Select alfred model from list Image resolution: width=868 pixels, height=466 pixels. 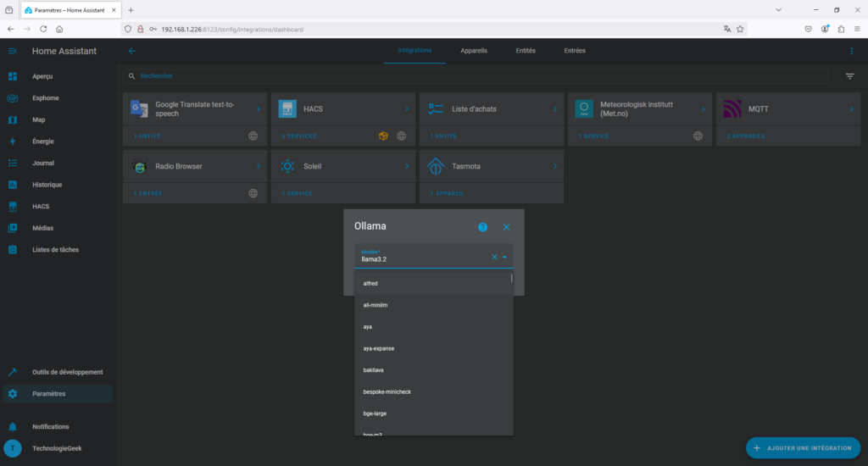click(434, 283)
